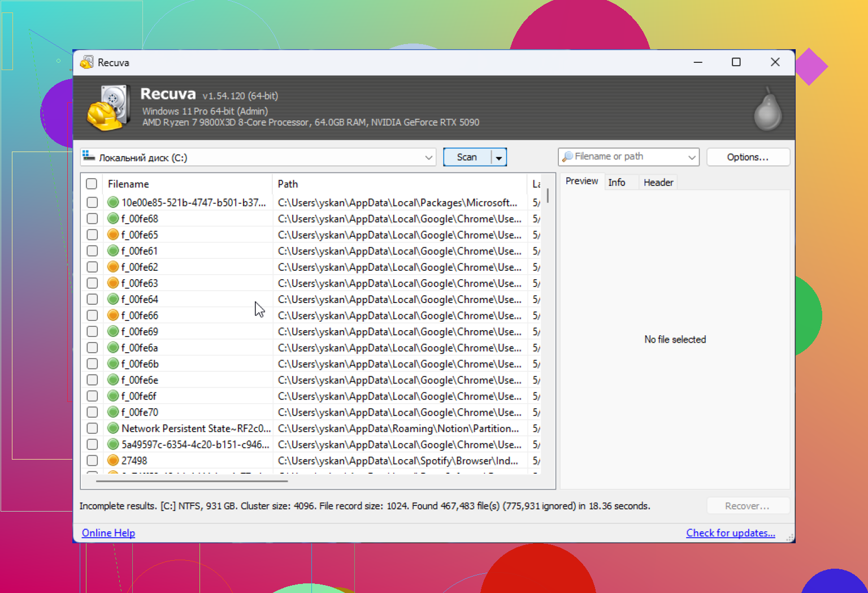Click the green status dot of f_00fe68

pyautogui.click(x=113, y=218)
